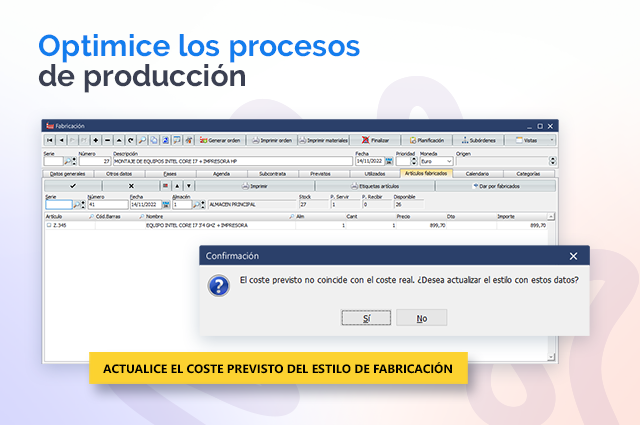Click the Finalizar toolbar icon
The height and width of the screenshot is (425, 640).
pos(375,140)
